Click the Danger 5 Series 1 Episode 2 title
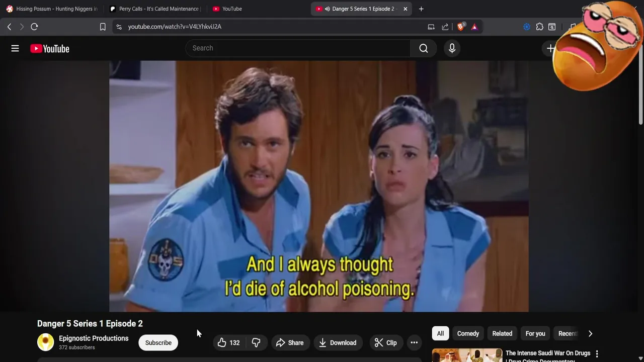 click(x=90, y=323)
